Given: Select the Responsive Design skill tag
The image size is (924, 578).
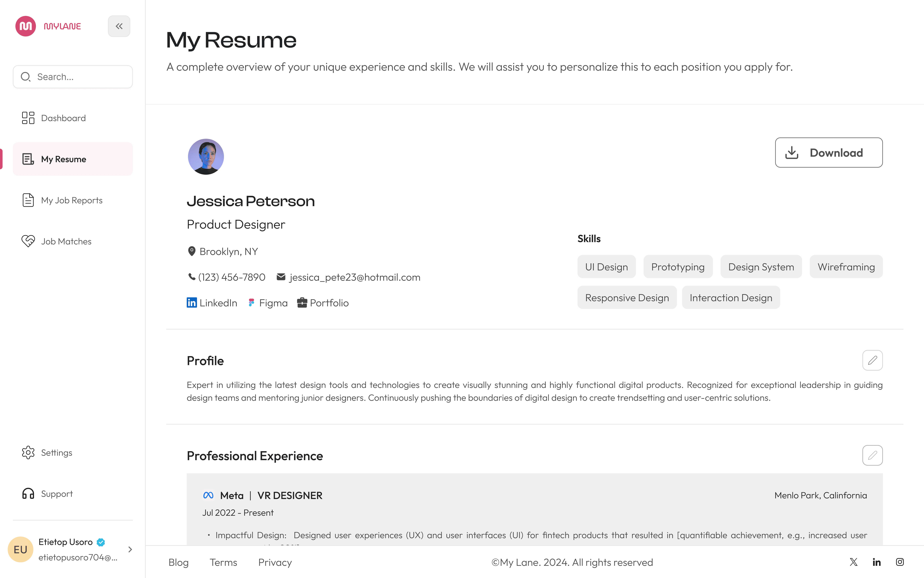Looking at the screenshot, I should (627, 297).
